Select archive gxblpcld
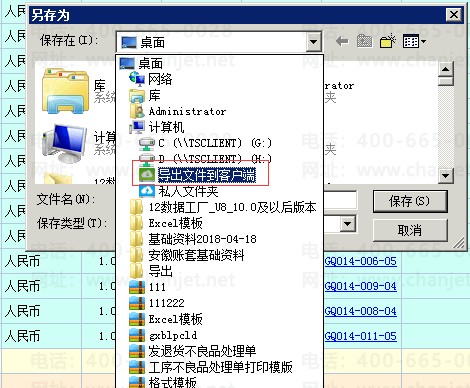This screenshot has height=388, width=470. [x=163, y=335]
